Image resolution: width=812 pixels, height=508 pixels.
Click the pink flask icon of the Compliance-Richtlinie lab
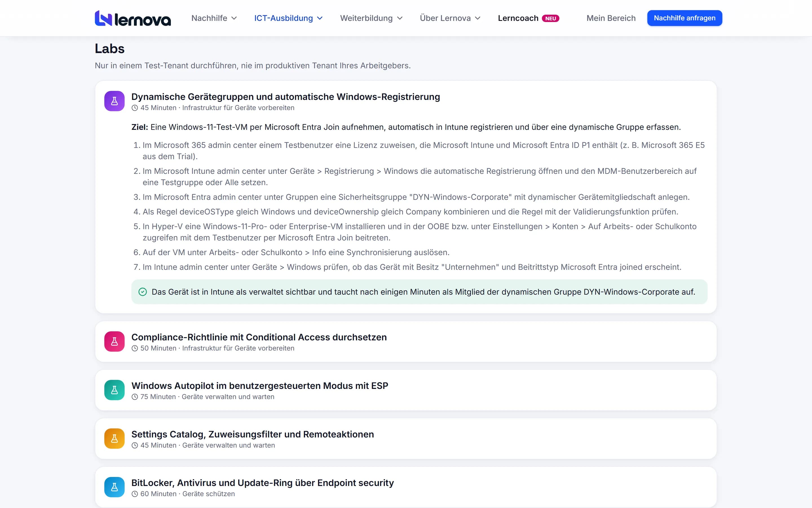point(114,341)
